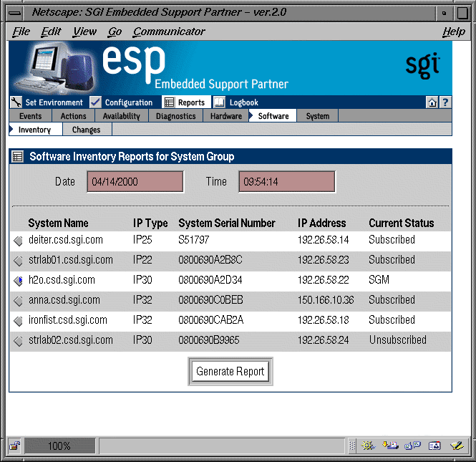This screenshot has width=476, height=462.
Task: Click serial number 0800690C0BEB
Action: (210, 300)
